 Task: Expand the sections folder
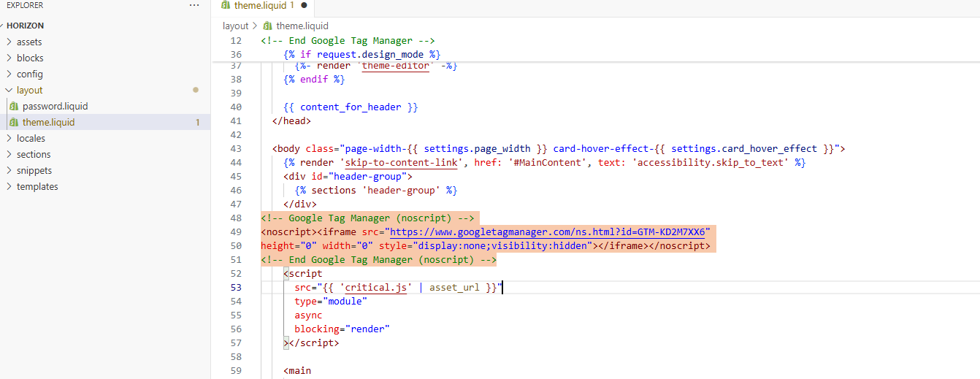pos(34,154)
